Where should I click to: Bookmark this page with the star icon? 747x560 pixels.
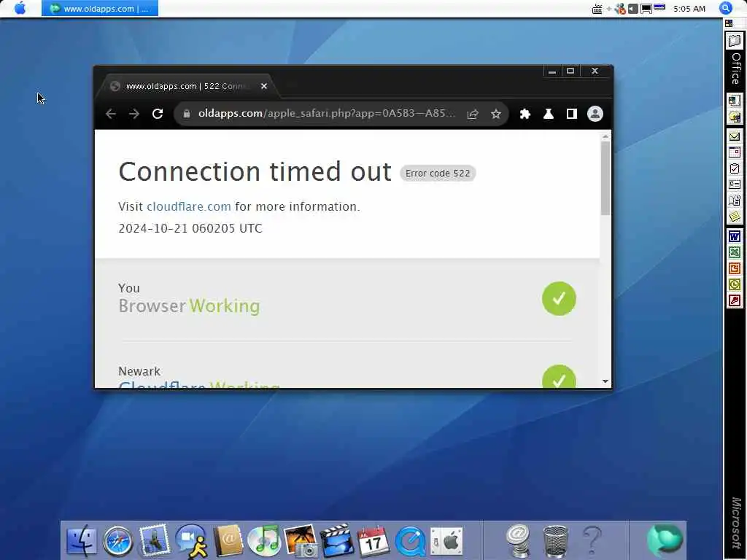(496, 114)
